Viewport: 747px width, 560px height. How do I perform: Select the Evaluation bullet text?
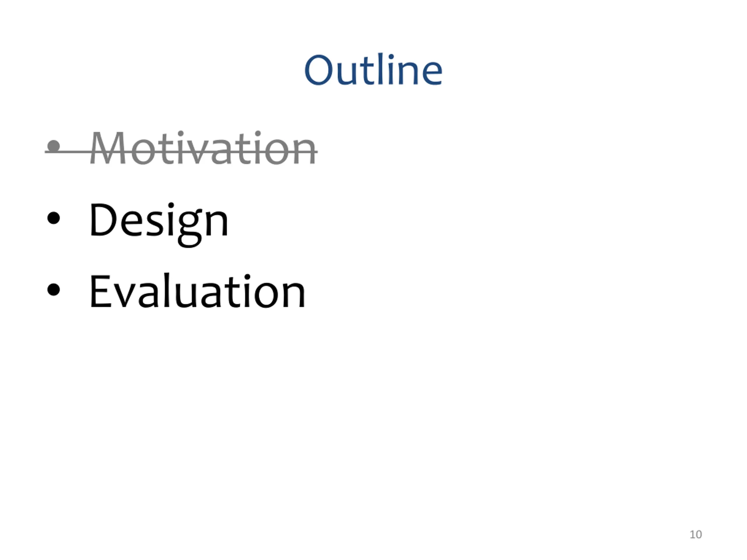click(x=197, y=291)
